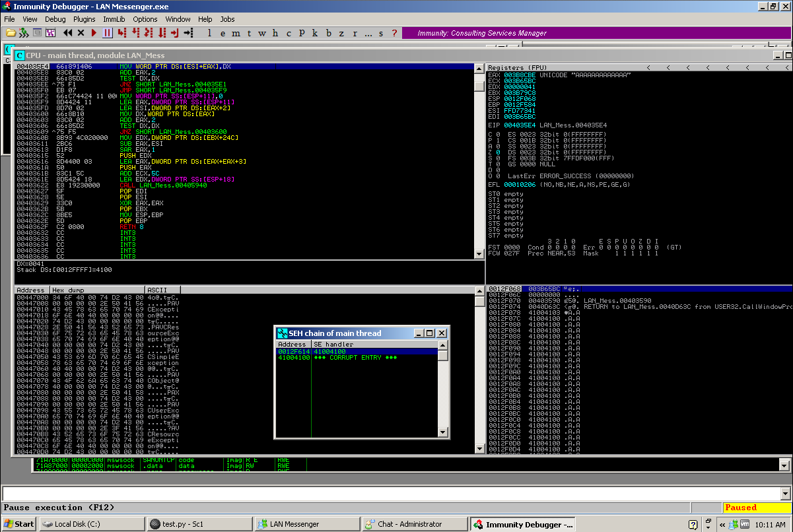The image size is (793, 532).
Task: Switch to LAN Messenger taskbar window
Action: coord(306,524)
